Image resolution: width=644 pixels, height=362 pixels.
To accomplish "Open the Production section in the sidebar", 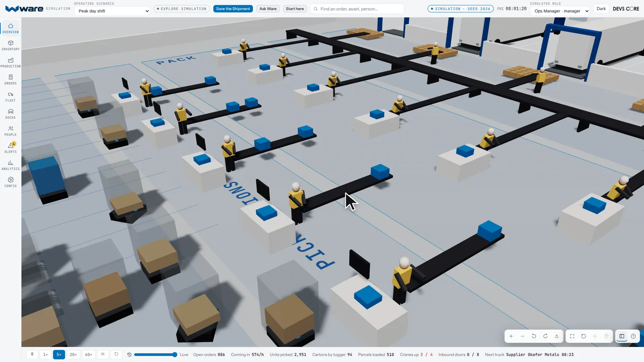I will [x=10, y=62].
